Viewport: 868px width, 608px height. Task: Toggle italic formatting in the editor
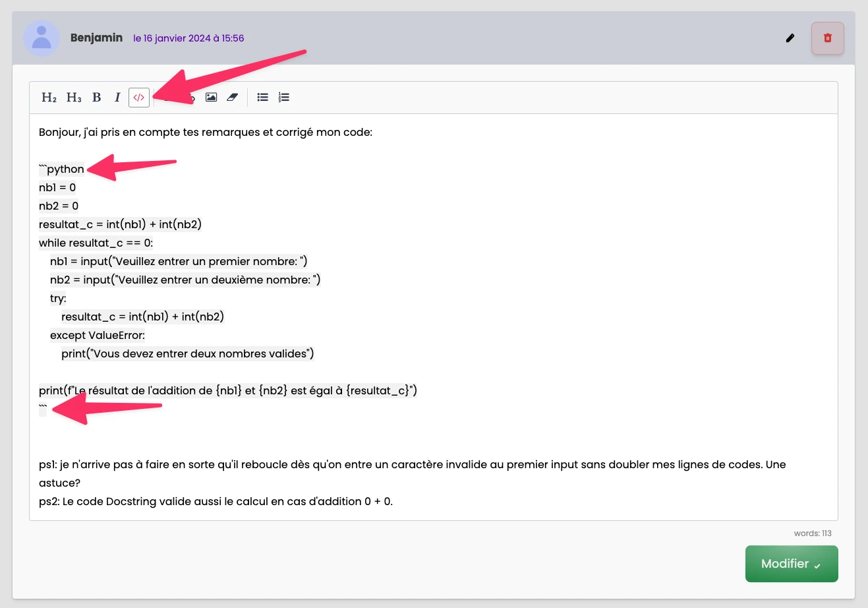point(117,98)
